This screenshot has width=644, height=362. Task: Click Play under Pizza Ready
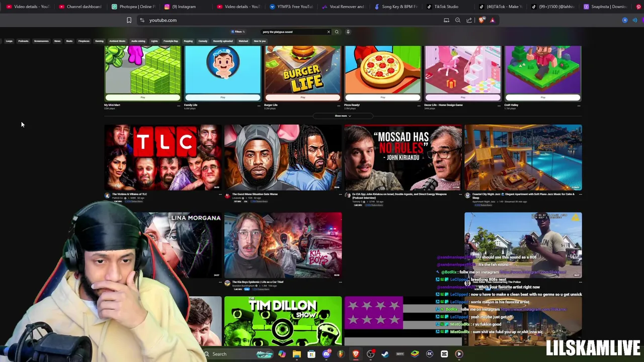point(382,98)
